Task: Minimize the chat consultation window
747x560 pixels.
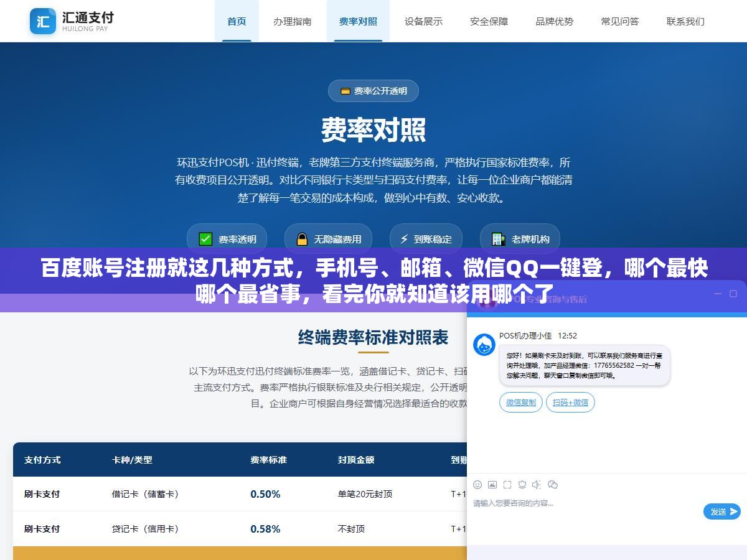Action: (x=717, y=294)
